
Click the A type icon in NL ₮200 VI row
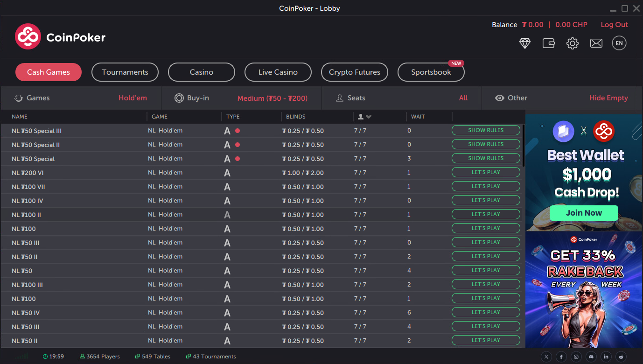coord(227,173)
